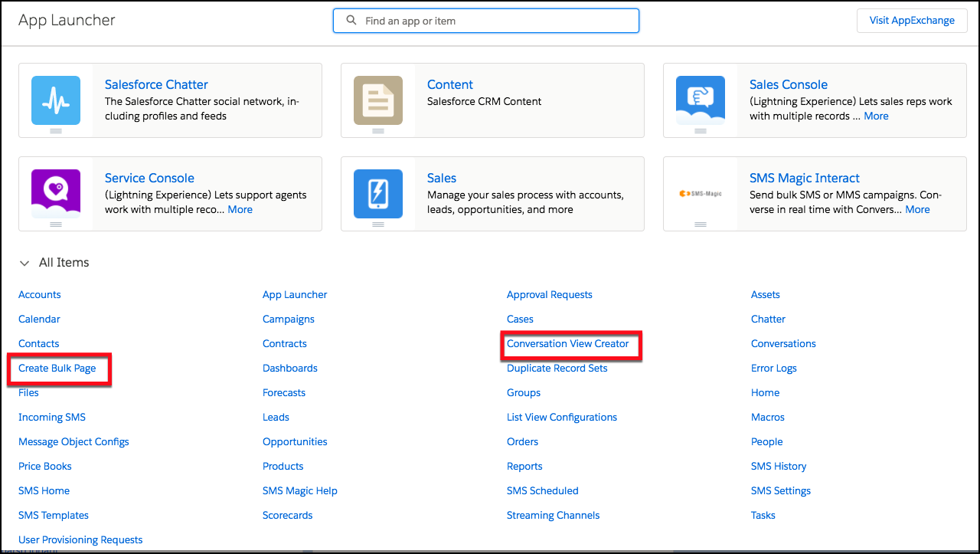This screenshot has width=980, height=554.
Task: Open the SMS Magic Help item
Action: pos(300,491)
